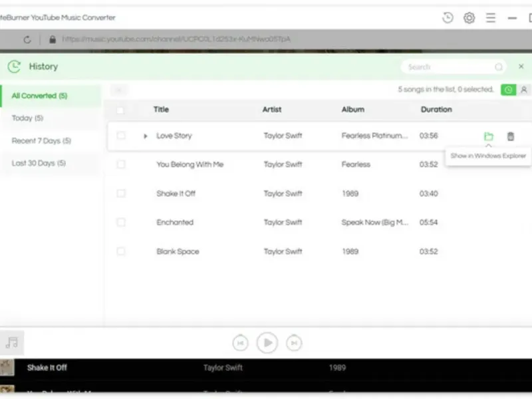Check the Shake It Off checkbox
Screen dimensions: 532x399
pyautogui.click(x=121, y=194)
